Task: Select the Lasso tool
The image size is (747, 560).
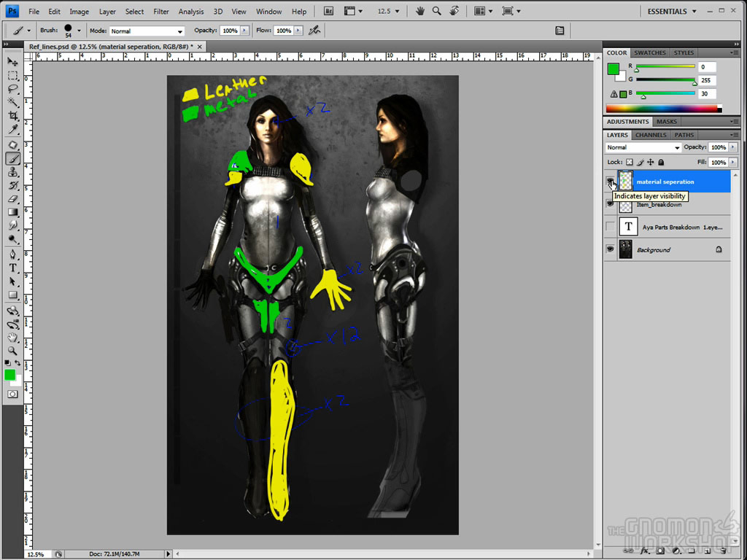Action: (x=13, y=89)
